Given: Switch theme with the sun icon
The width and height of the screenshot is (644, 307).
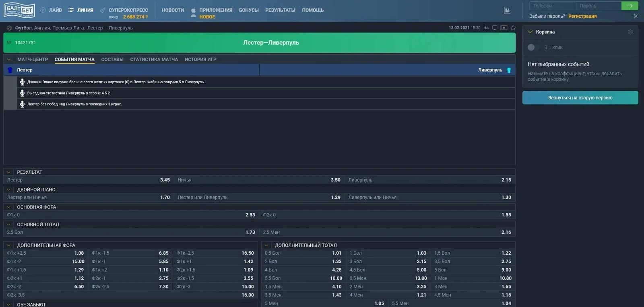Looking at the screenshot, I should point(636,16).
